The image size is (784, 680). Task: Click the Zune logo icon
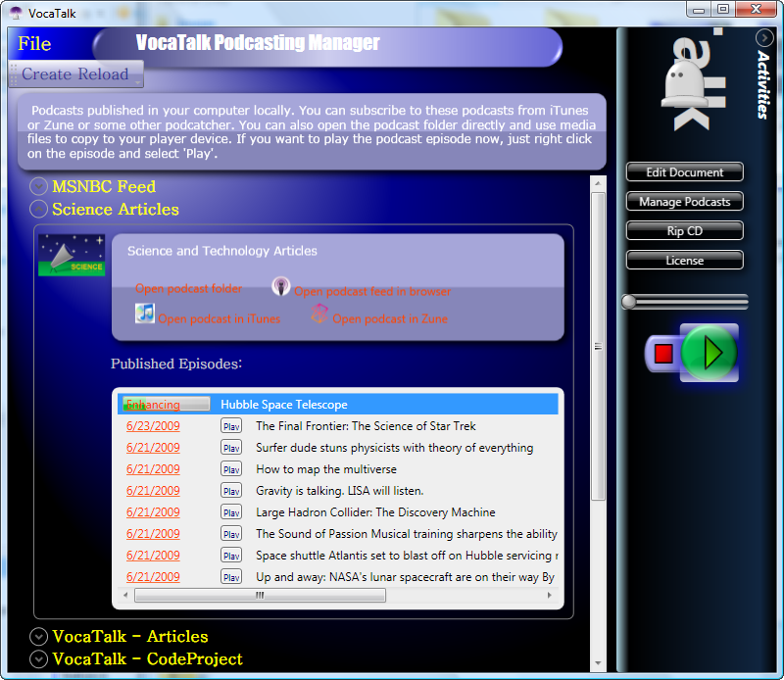[x=320, y=314]
